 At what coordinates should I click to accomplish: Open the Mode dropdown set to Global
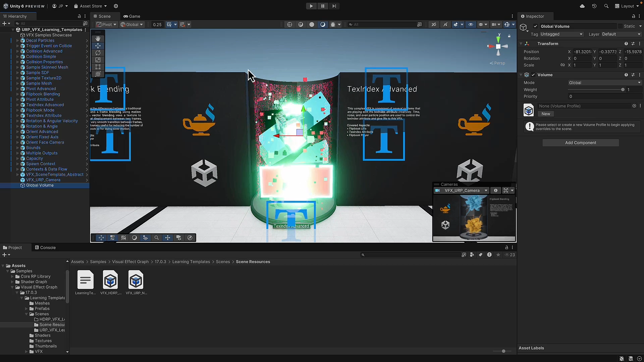[604, 82]
